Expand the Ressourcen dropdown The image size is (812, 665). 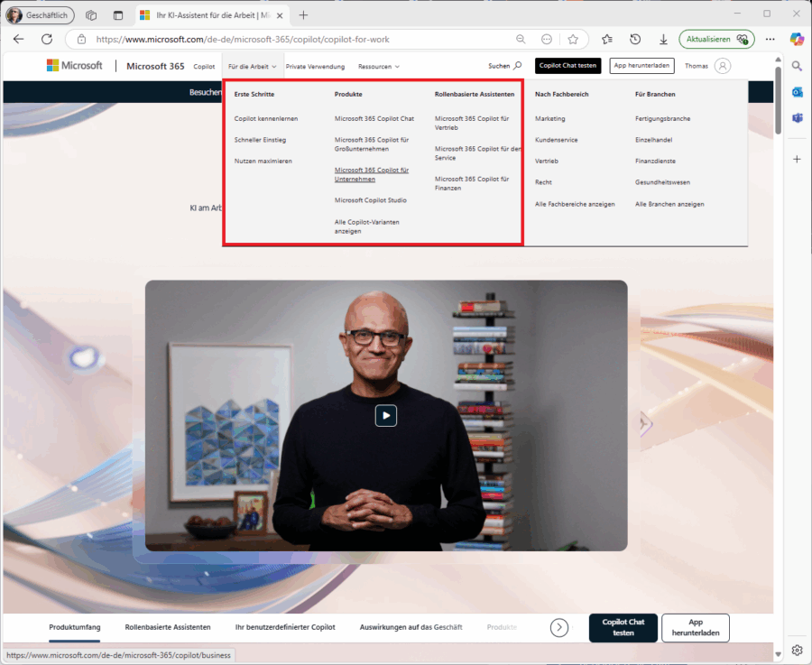[379, 66]
